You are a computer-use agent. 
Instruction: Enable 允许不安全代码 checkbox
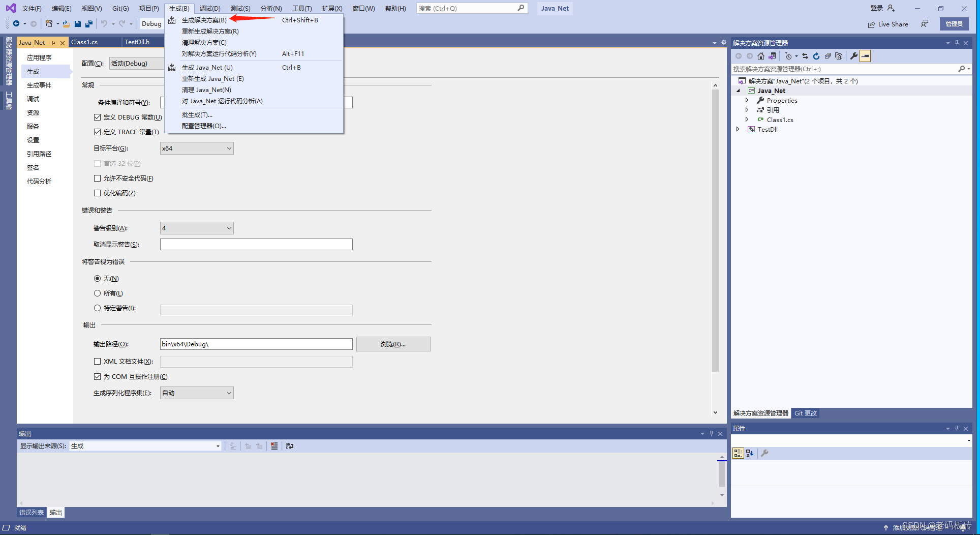click(x=97, y=178)
